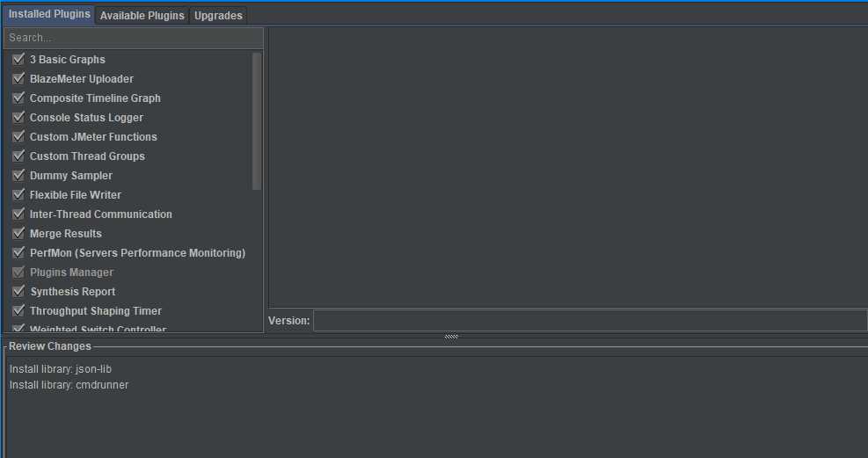This screenshot has height=458, width=868.
Task: Select the Console Status Logger plugin name
Action: click(x=86, y=117)
